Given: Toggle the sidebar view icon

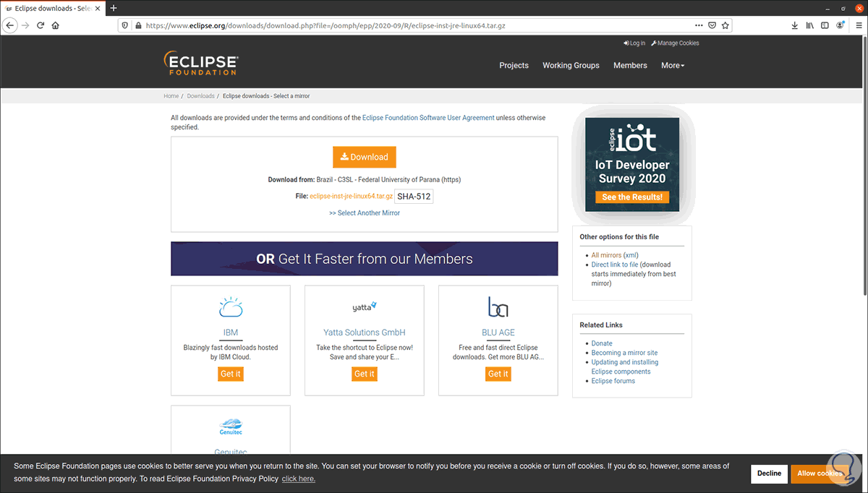Looking at the screenshot, I should 825,25.
